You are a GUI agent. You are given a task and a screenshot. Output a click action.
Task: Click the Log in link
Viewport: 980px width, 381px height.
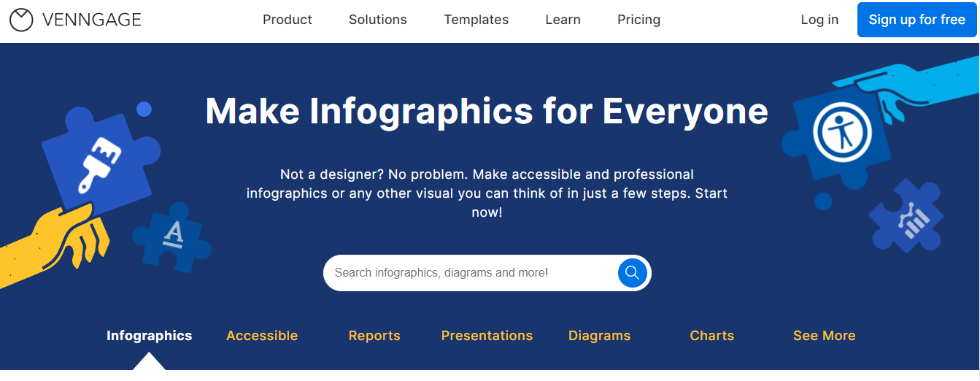point(819,20)
